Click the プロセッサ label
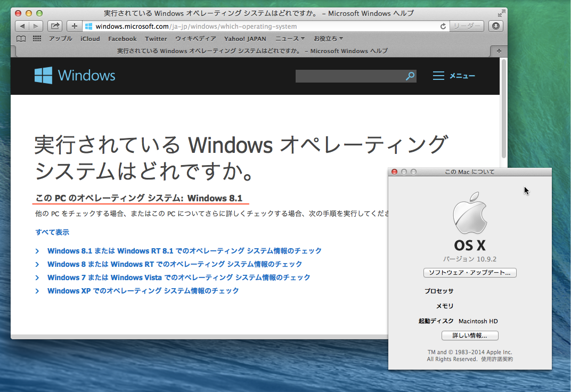Image resolution: width=571 pixels, height=392 pixels. [439, 291]
